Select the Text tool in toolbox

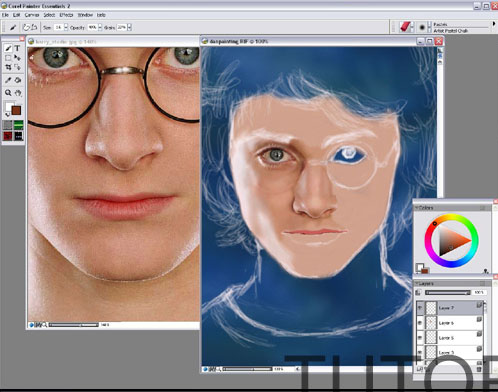tap(17, 48)
